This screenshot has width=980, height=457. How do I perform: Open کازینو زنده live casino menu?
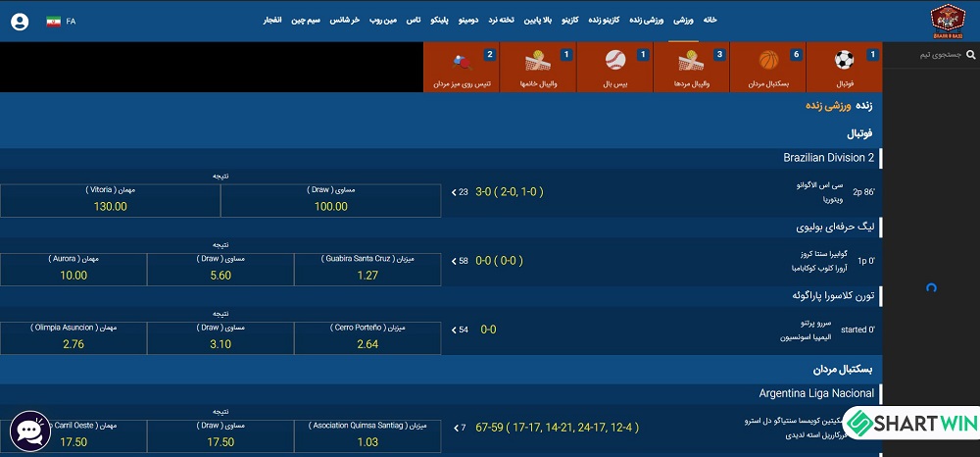click(x=605, y=20)
